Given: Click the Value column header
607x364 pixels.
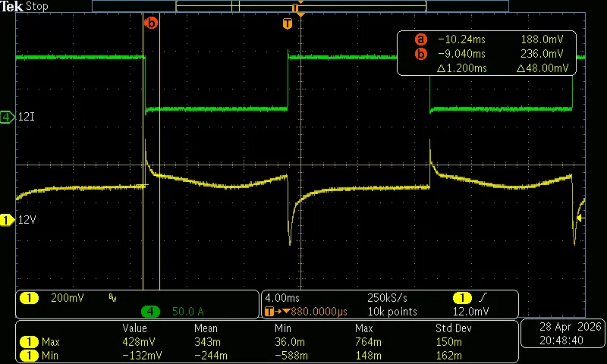Looking at the screenshot, I should (135, 328).
